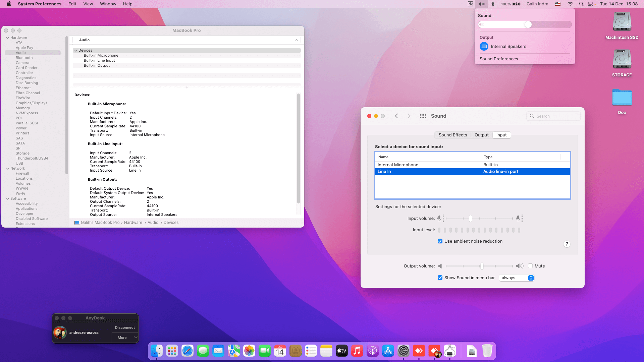Open the 'always' popup menu
This screenshot has height=362, width=644.
tap(516, 278)
